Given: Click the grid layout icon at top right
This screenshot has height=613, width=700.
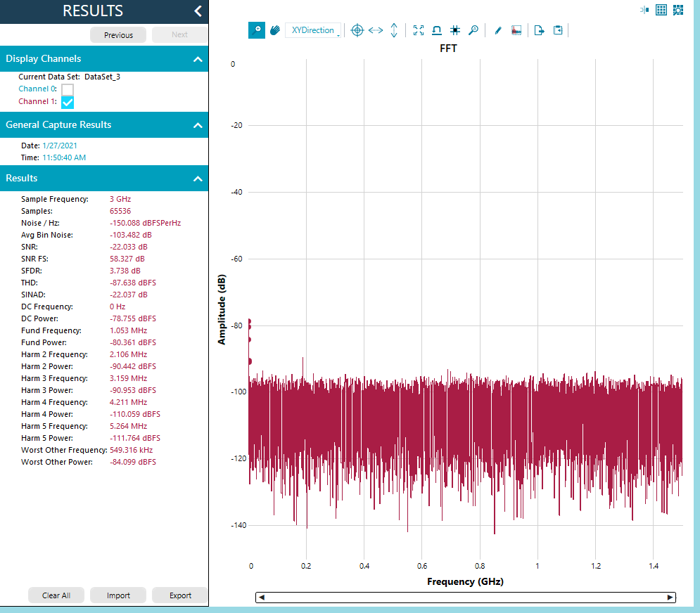Looking at the screenshot, I should (661, 10).
